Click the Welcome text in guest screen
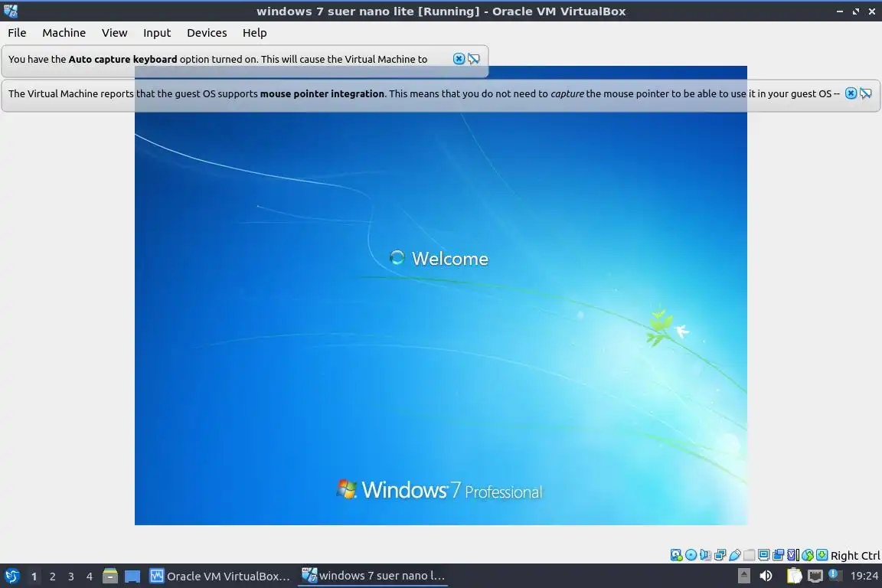 (450, 258)
